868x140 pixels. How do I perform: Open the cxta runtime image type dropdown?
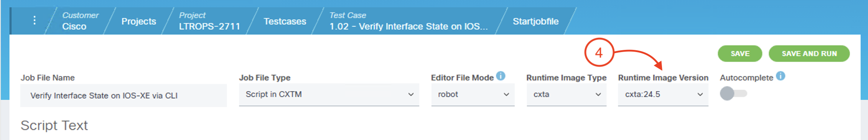click(x=566, y=95)
